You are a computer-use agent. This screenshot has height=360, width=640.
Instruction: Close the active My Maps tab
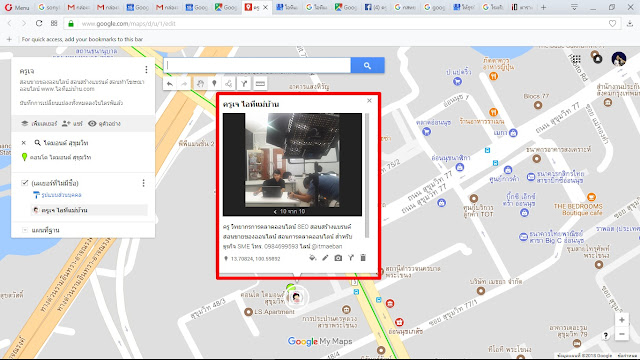coord(265,7)
